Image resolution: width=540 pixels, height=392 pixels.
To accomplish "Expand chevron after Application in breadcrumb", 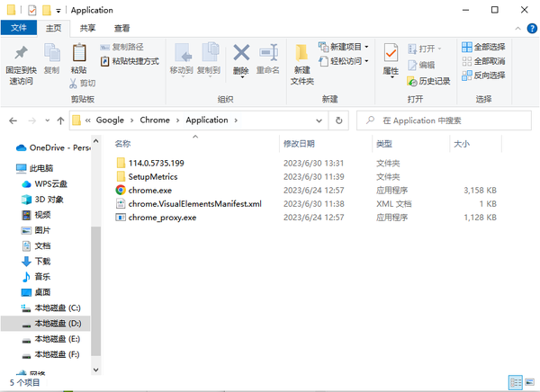I will pyautogui.click(x=236, y=120).
